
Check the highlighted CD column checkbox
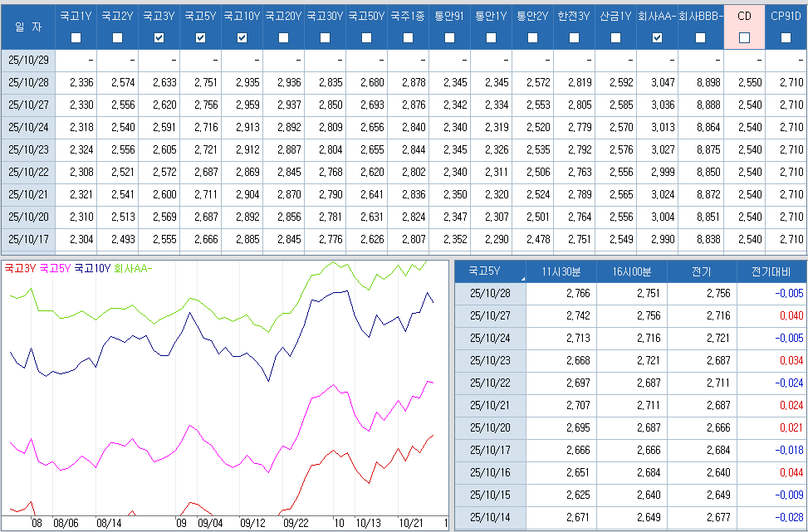coord(744,37)
